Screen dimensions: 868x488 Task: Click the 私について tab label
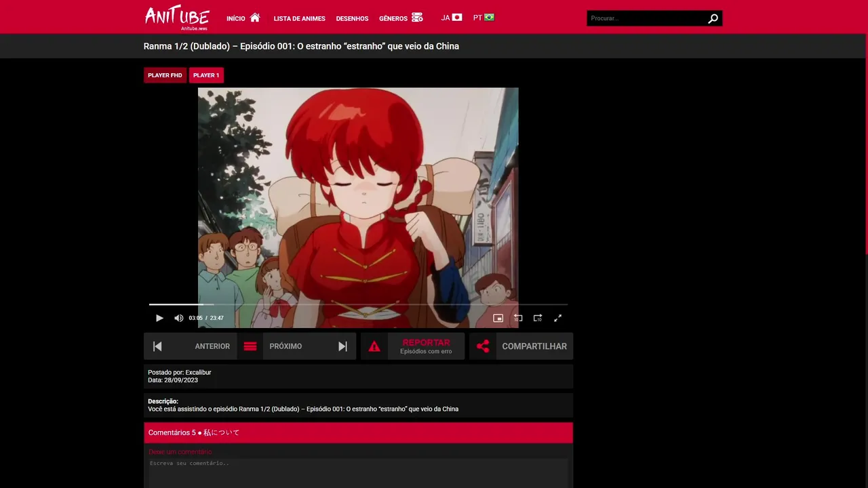(x=222, y=432)
